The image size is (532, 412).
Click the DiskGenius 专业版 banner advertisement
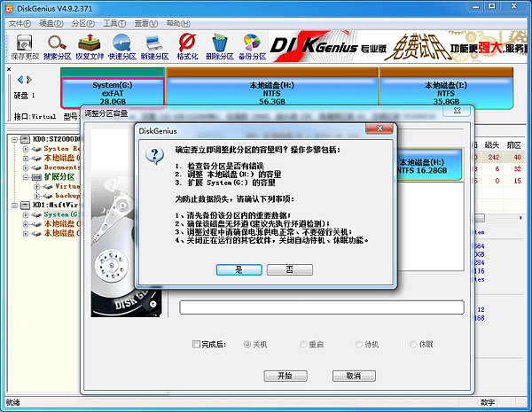[x=398, y=47]
